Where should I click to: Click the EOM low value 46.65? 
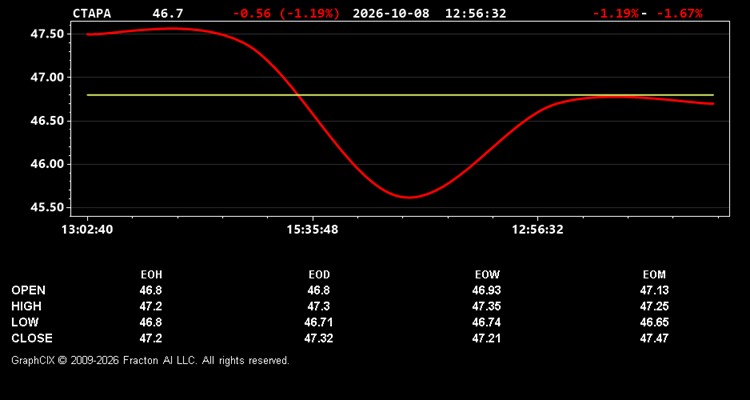point(654,322)
